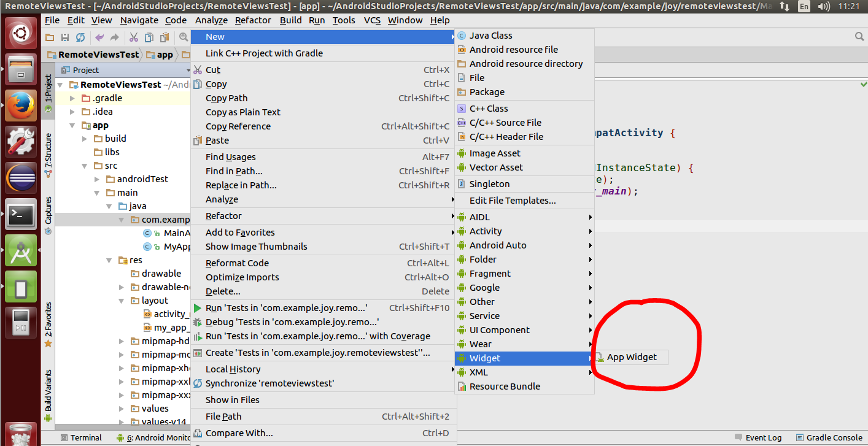Image resolution: width=868 pixels, height=446 pixels.
Task: Open the 6: Android Monitor tab
Action: [x=153, y=438]
